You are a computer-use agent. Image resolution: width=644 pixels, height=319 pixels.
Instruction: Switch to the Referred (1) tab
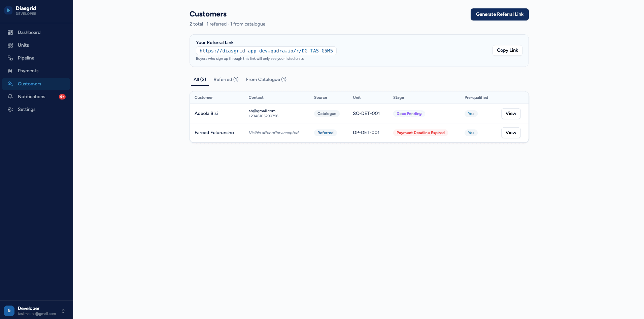click(226, 79)
